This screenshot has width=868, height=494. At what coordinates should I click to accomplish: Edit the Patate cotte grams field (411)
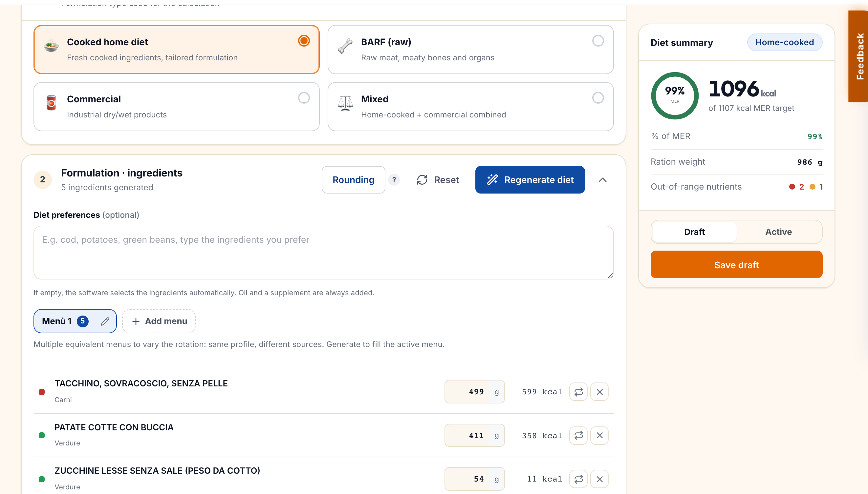point(474,435)
